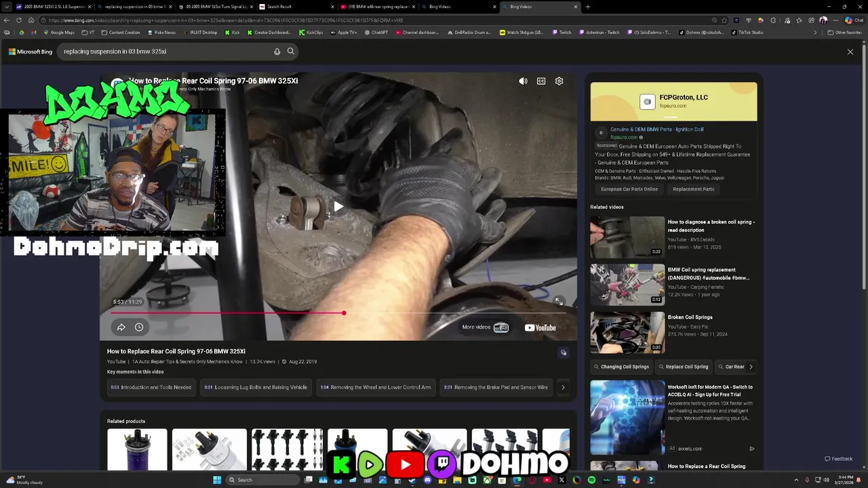
Task: Open Creator Dashboard bookmark
Action: tap(269, 33)
